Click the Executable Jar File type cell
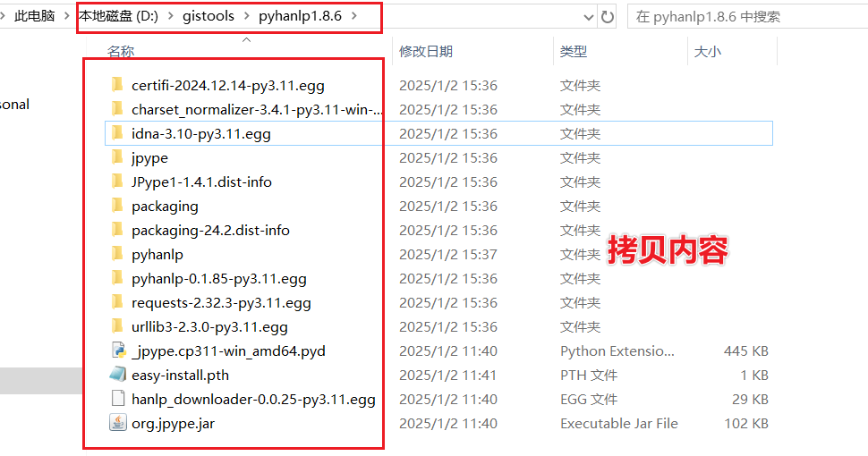The height and width of the screenshot is (456, 868). click(619, 423)
